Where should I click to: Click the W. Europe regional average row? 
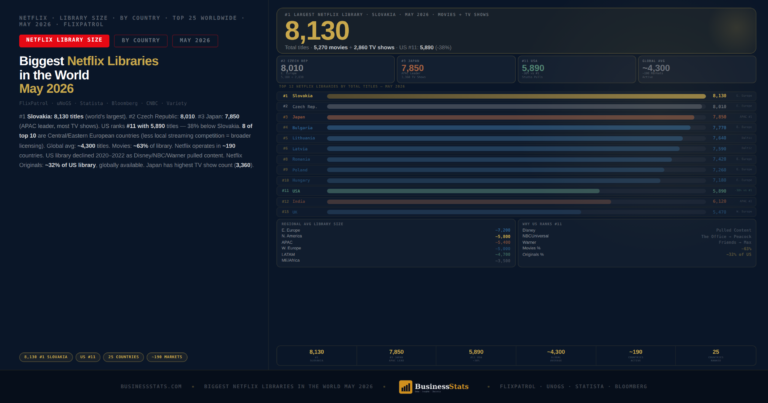396,248
